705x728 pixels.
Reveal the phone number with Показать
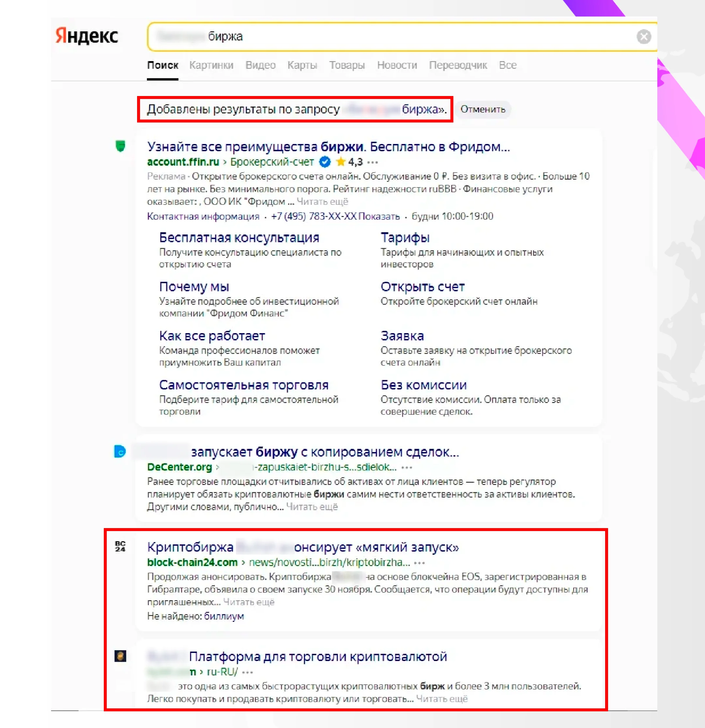click(x=379, y=217)
